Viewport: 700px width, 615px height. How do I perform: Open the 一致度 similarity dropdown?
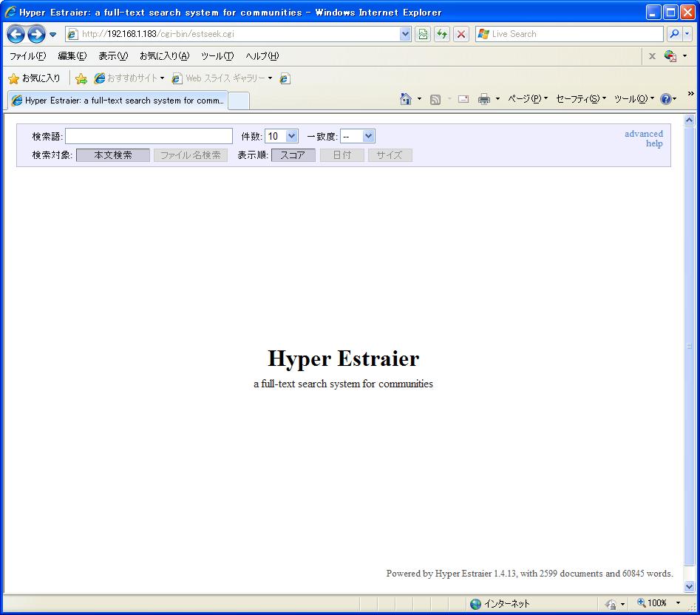[x=357, y=136]
